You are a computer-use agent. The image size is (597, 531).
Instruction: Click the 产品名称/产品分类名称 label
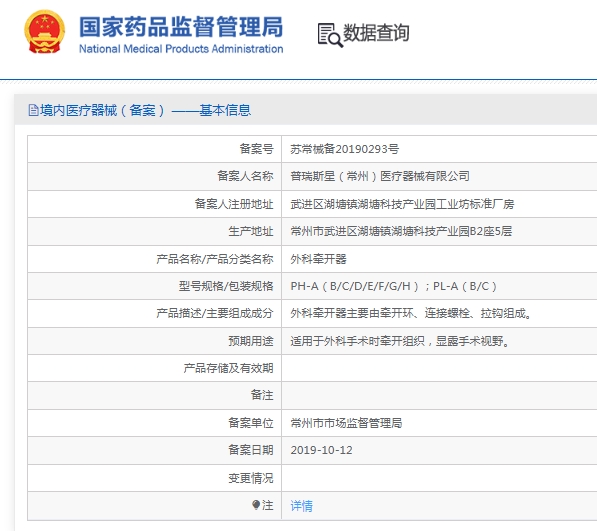tap(215, 259)
